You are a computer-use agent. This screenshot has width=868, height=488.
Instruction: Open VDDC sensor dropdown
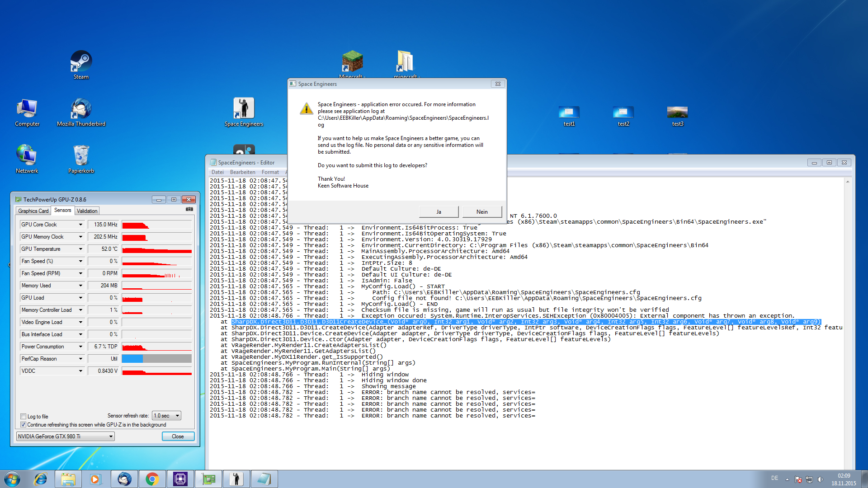coord(81,371)
